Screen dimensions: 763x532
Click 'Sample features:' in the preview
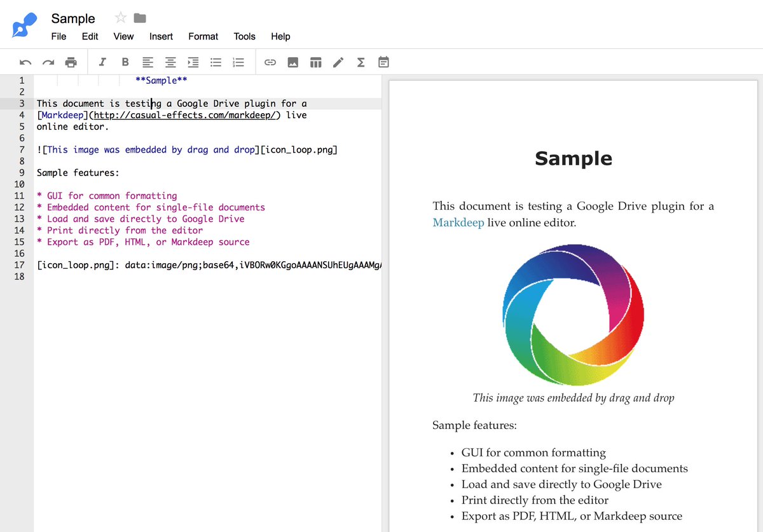[x=474, y=425]
